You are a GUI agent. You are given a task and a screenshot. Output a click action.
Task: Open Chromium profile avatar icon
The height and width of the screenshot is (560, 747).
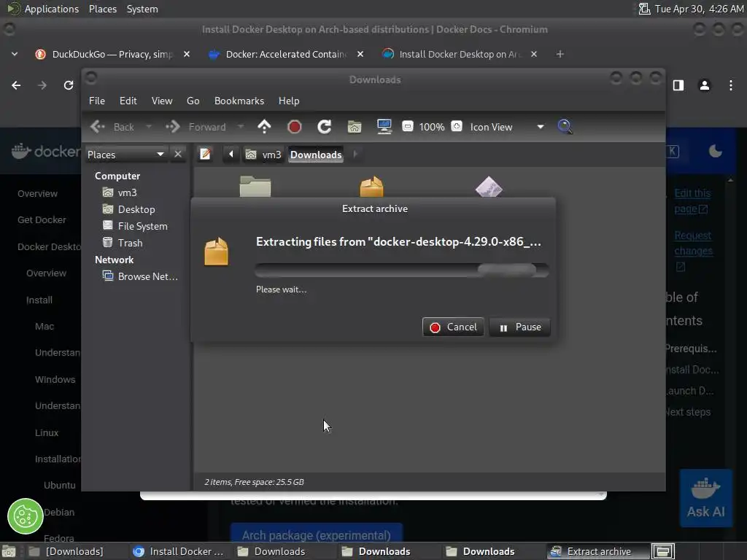point(705,85)
